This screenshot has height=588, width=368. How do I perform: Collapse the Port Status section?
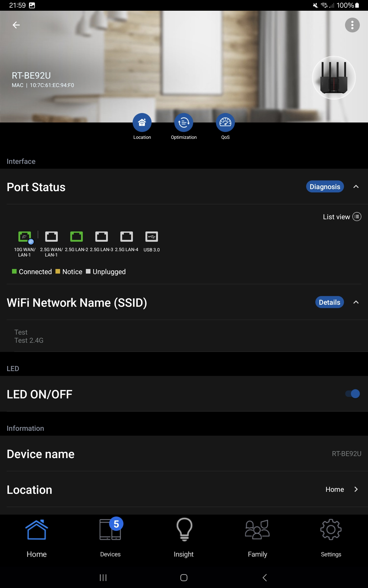(x=356, y=187)
